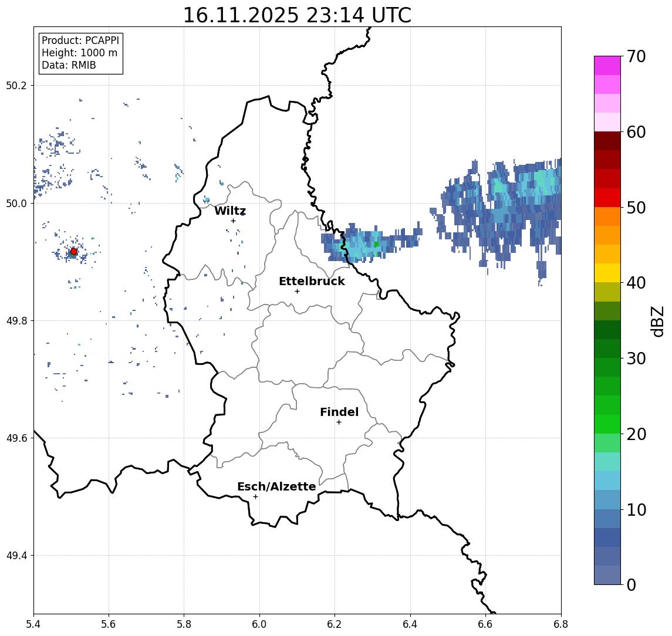The width and height of the screenshot is (672, 636).
Task: Click the latitude axis label 49.8
Action: 16,320
